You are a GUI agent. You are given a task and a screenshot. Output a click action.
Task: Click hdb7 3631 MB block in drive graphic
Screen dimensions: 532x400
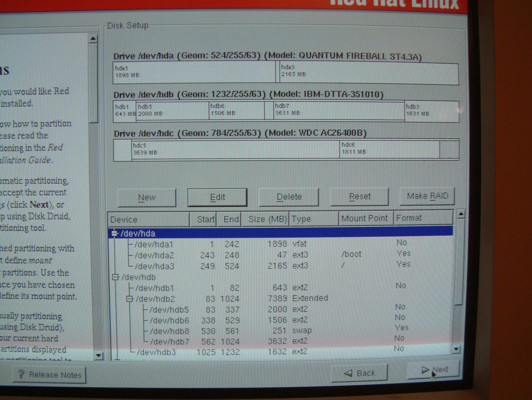point(339,111)
